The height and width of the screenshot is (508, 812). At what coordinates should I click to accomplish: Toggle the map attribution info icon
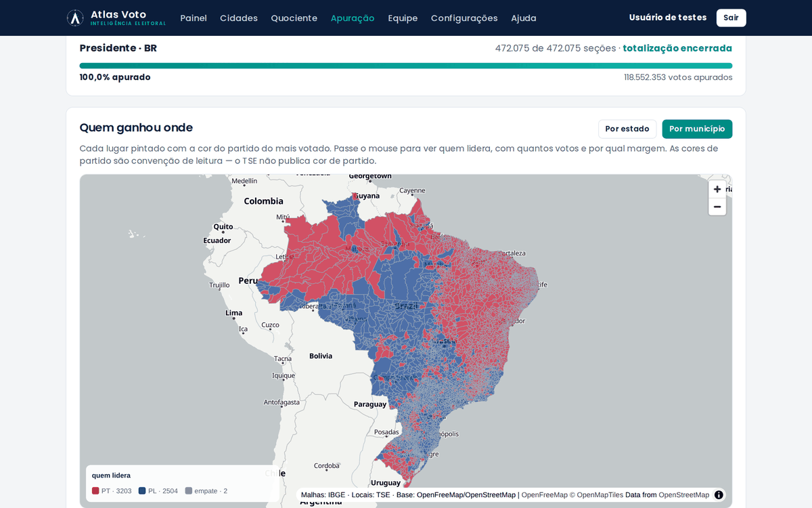pyautogui.click(x=719, y=494)
